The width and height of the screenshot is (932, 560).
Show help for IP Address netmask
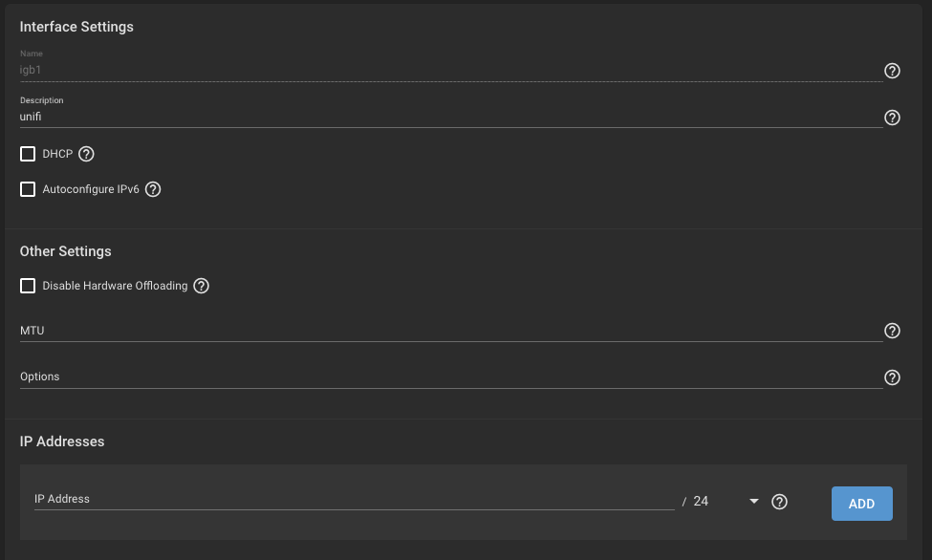pos(779,502)
